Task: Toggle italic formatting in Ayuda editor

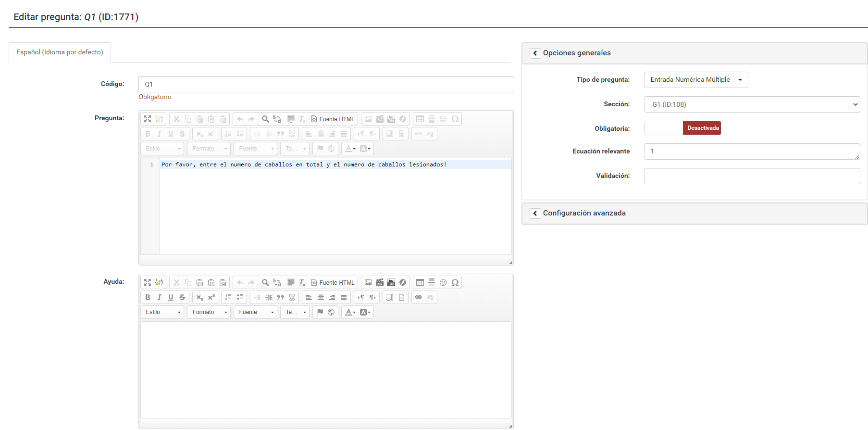Action: (x=159, y=297)
